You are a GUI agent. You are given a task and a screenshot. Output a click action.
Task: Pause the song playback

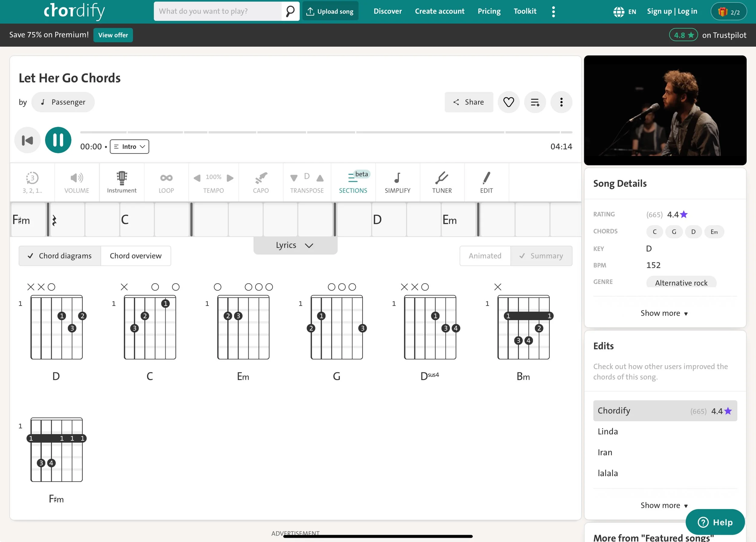58,140
